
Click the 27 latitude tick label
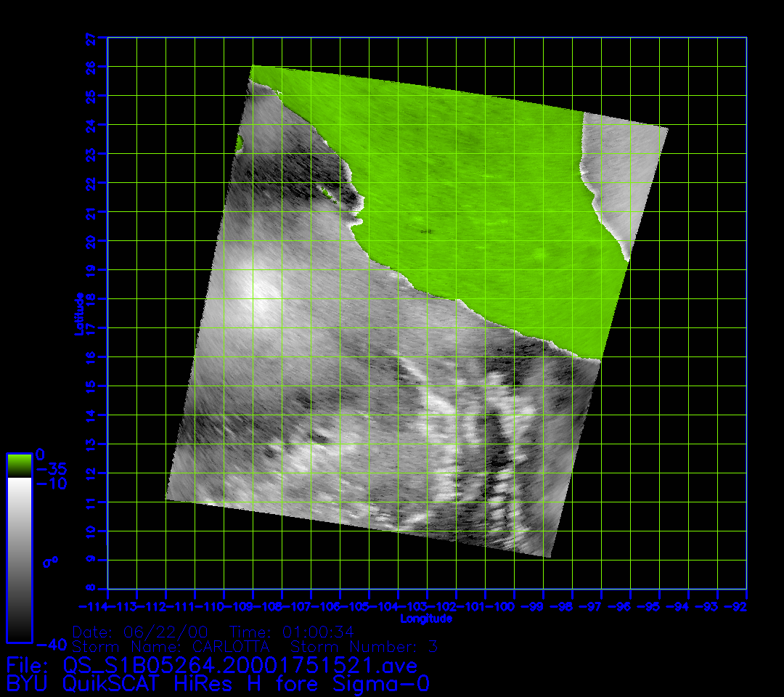[x=91, y=38]
